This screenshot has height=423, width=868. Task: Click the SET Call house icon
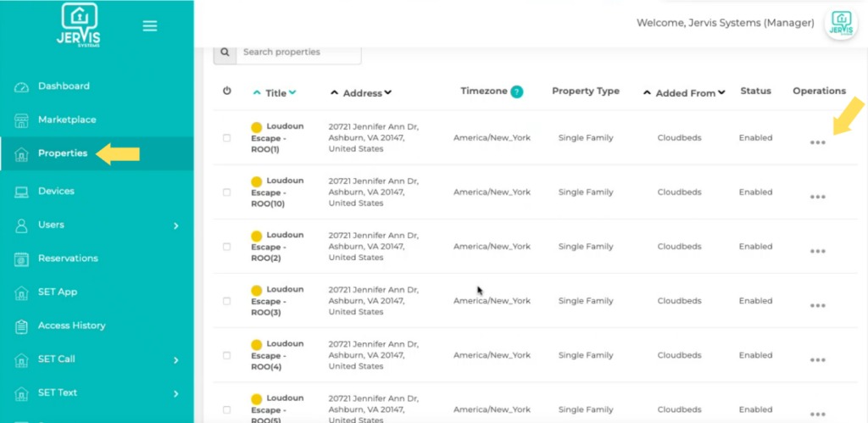(21, 360)
